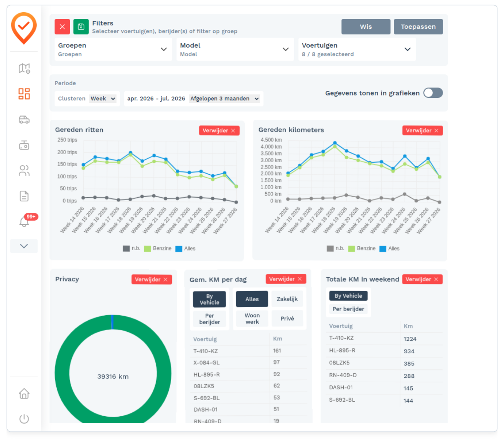Select the Woon werk trip type filter
The height and width of the screenshot is (440, 504).
252,318
